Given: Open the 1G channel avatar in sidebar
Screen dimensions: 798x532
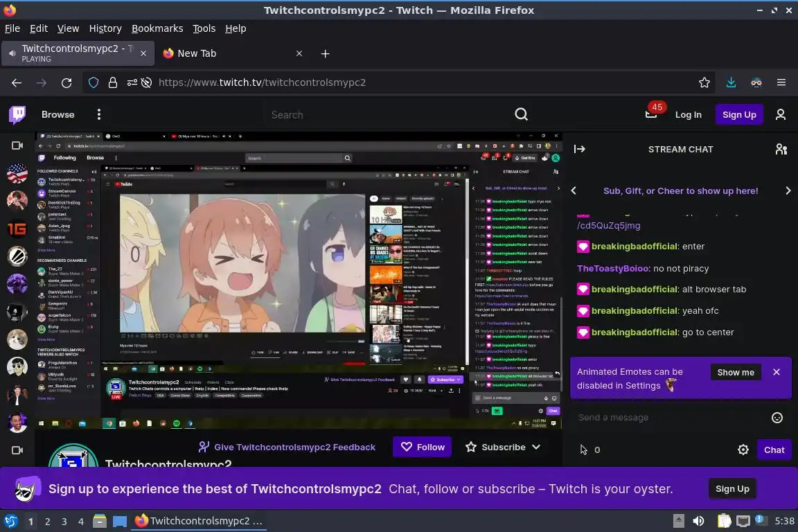Looking at the screenshot, I should point(17,229).
